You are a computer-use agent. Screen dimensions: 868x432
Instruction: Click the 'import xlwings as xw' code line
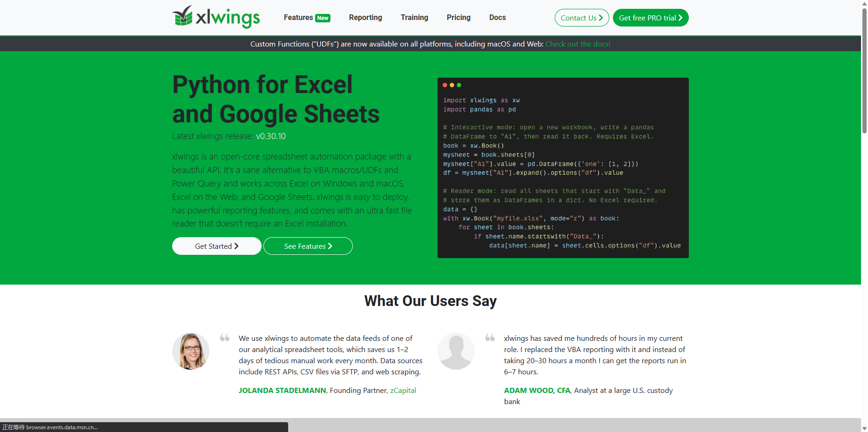(x=481, y=100)
